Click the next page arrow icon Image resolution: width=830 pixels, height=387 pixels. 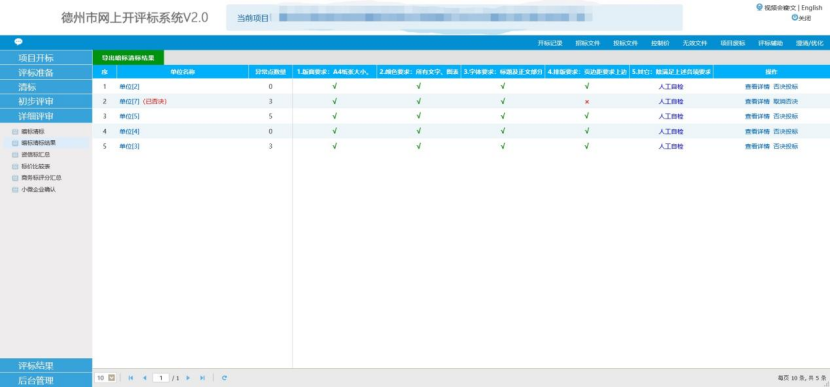point(188,378)
